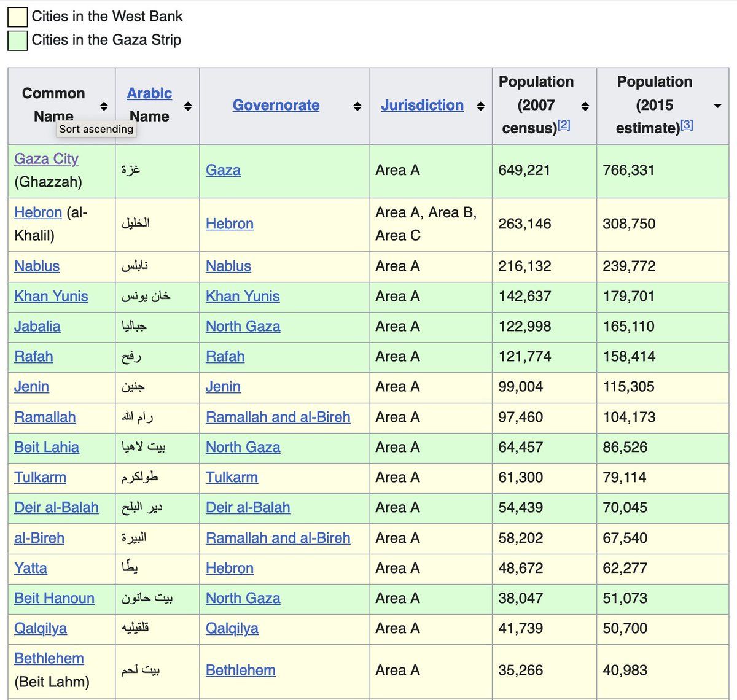This screenshot has height=700, width=737.
Task: Click sort arrows in Governorate column header
Action: (x=357, y=106)
